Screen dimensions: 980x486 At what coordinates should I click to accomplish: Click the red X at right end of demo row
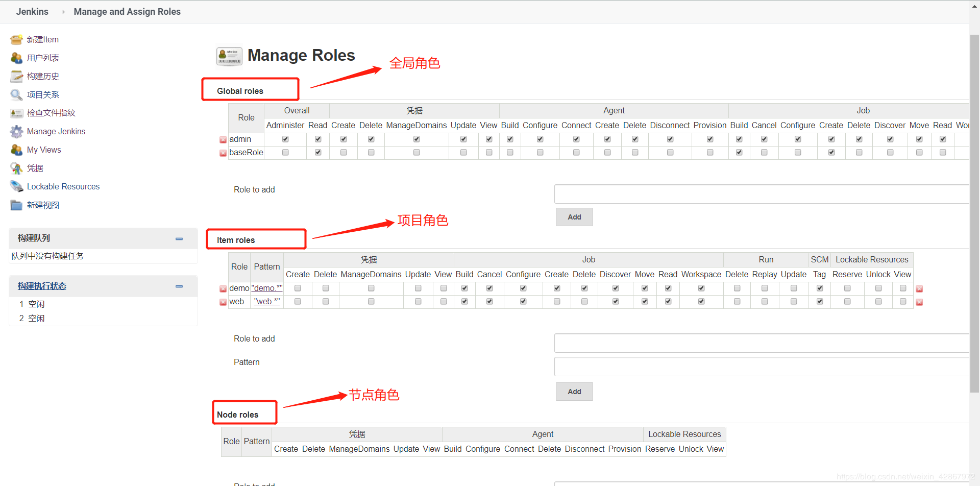click(x=919, y=289)
